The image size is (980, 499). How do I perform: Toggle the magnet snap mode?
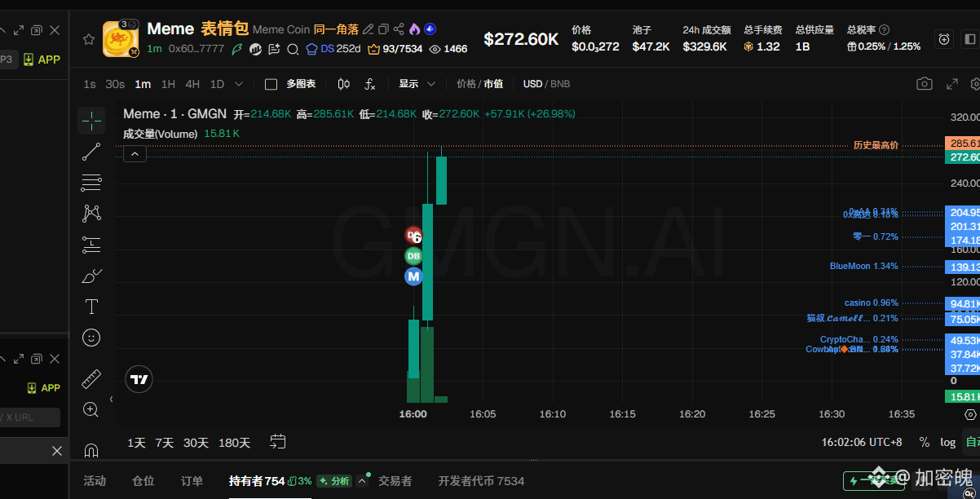click(91, 450)
